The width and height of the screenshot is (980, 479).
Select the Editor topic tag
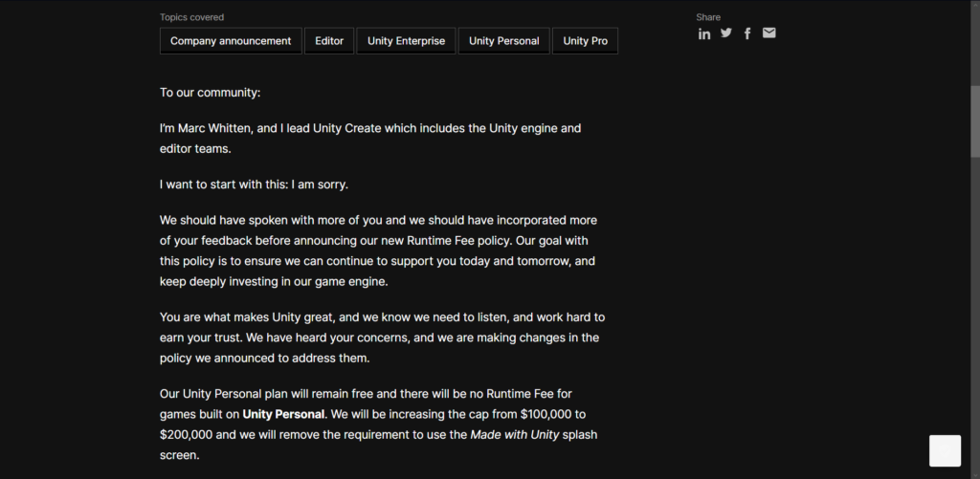click(329, 41)
